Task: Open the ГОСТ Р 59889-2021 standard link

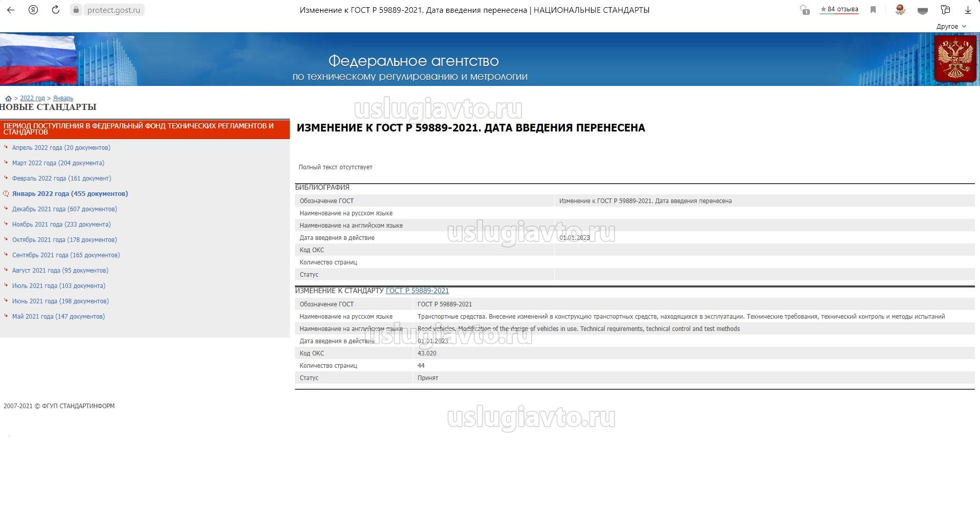Action: click(417, 291)
